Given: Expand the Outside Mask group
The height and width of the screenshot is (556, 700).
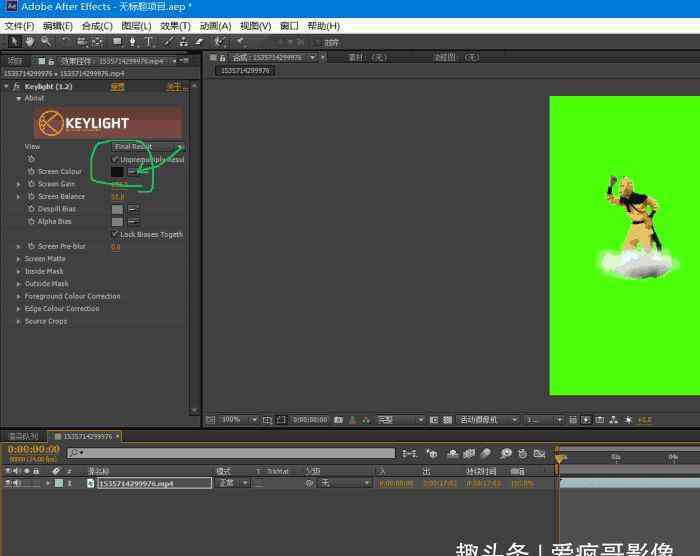Looking at the screenshot, I should point(18,284).
